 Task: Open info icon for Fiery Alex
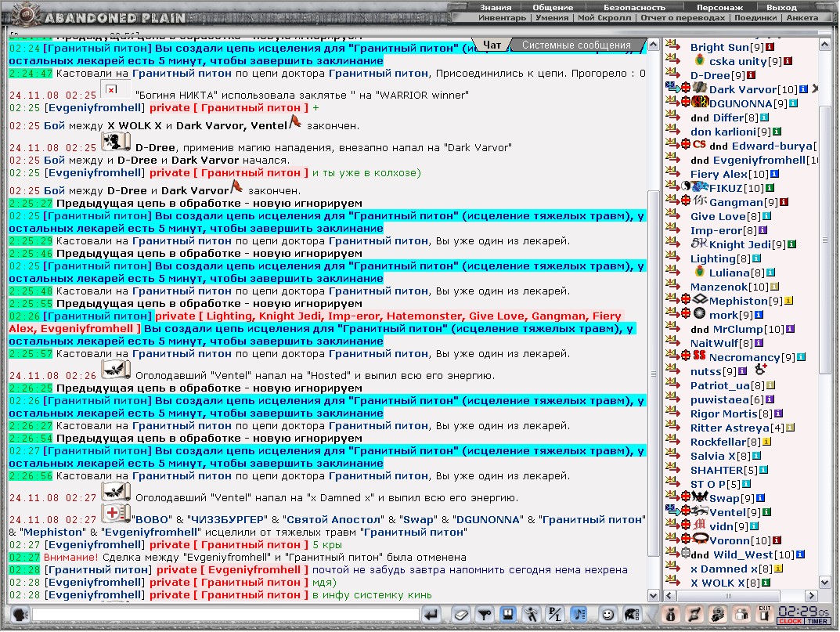[775, 174]
